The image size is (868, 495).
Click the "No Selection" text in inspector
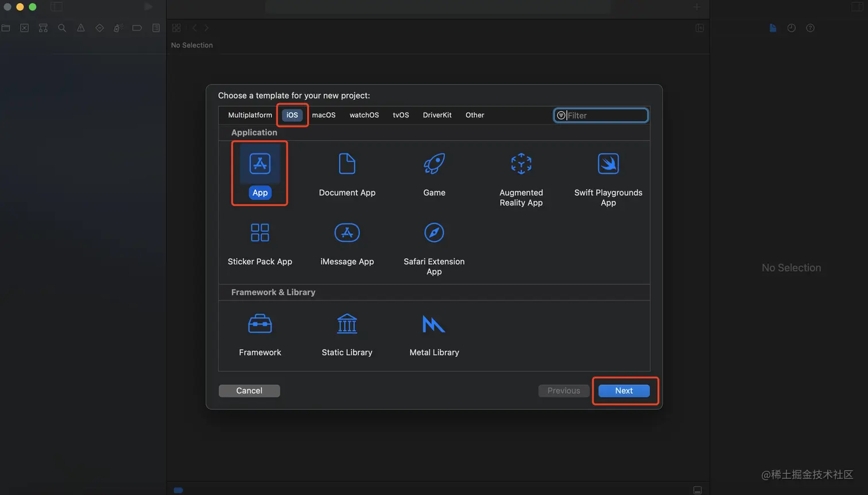click(x=791, y=268)
